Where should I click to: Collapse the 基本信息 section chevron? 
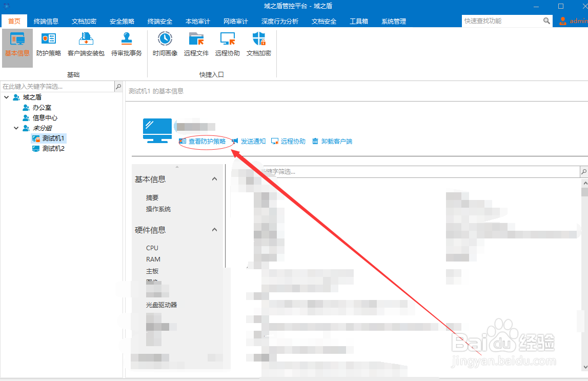click(x=214, y=179)
